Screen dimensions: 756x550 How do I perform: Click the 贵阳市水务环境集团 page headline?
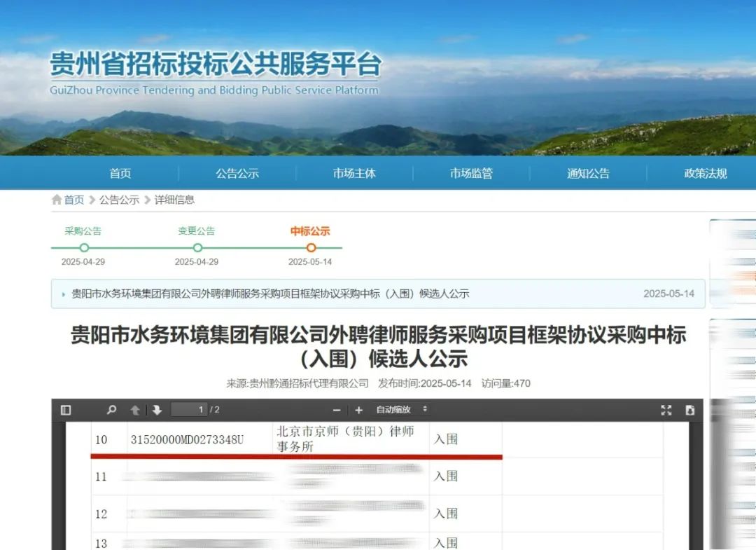[379, 347]
